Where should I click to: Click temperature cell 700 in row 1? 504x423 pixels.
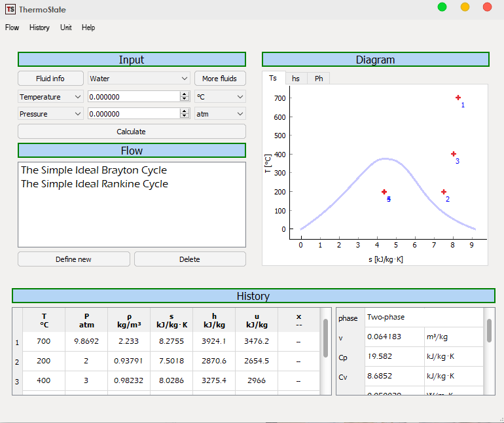pos(44,341)
